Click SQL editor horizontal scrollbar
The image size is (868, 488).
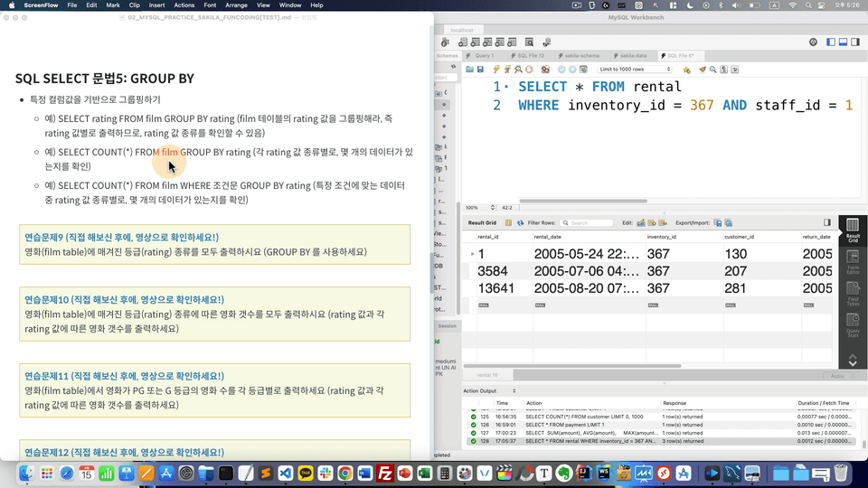pos(583,201)
